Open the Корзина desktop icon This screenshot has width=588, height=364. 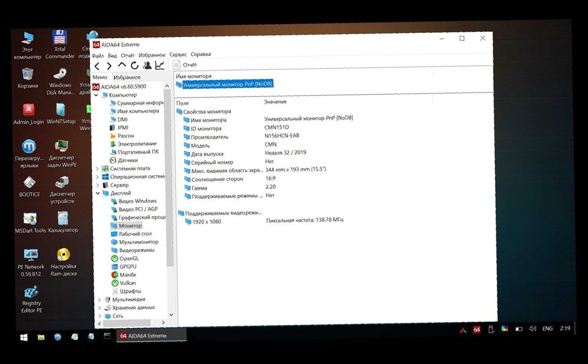(28, 78)
